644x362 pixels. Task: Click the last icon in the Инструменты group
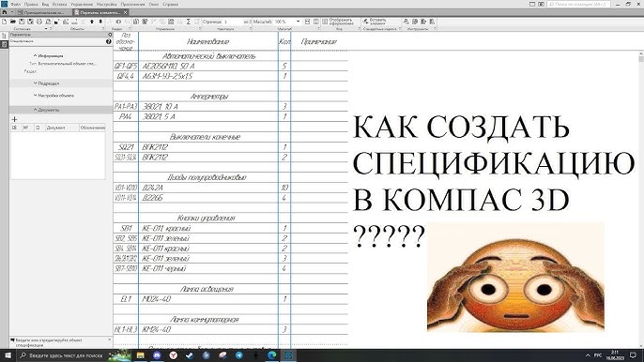coord(432,22)
